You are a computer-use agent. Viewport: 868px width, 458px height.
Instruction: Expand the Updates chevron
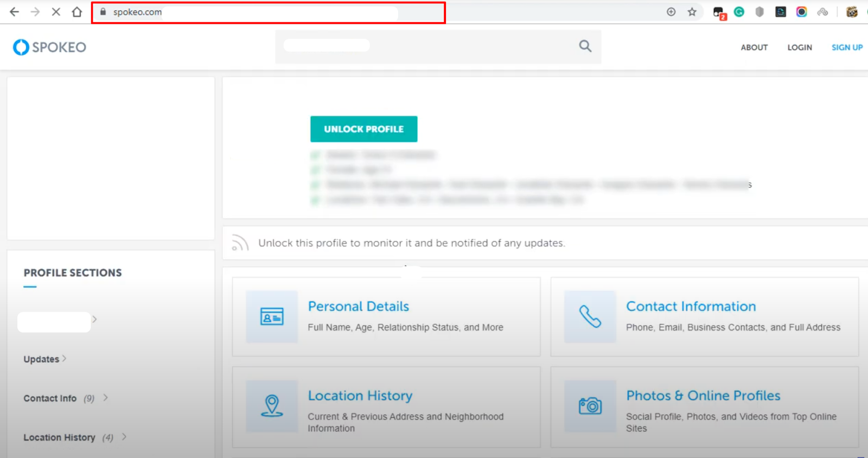pos(65,358)
